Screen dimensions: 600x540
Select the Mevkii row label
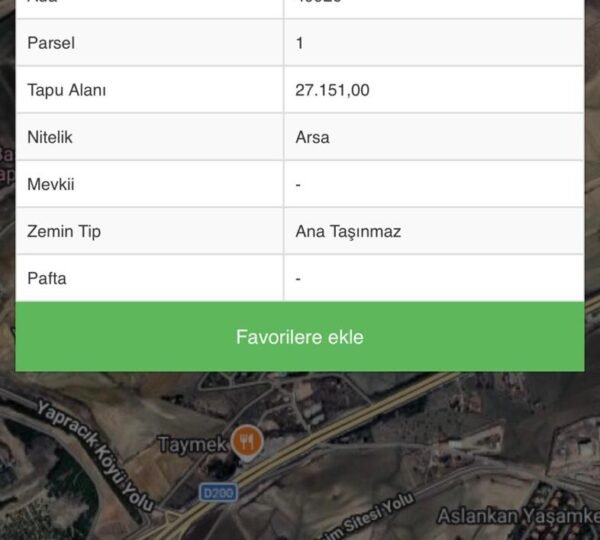[x=51, y=184]
